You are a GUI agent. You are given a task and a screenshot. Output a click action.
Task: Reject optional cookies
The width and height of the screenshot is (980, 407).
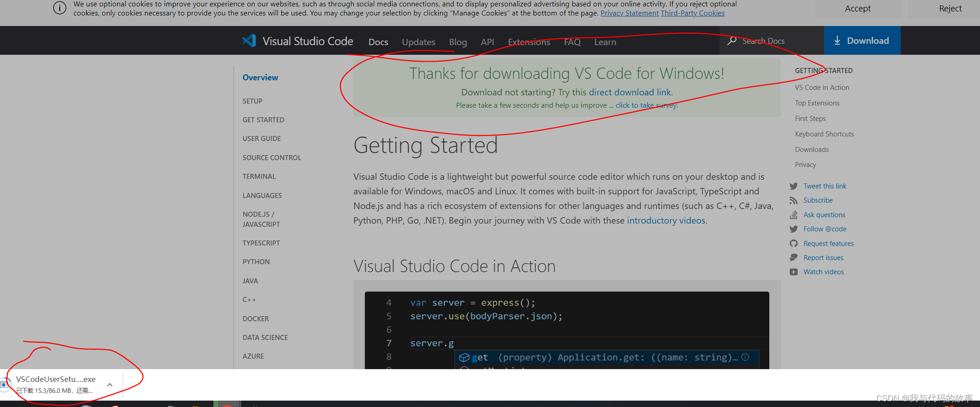pyautogui.click(x=950, y=8)
